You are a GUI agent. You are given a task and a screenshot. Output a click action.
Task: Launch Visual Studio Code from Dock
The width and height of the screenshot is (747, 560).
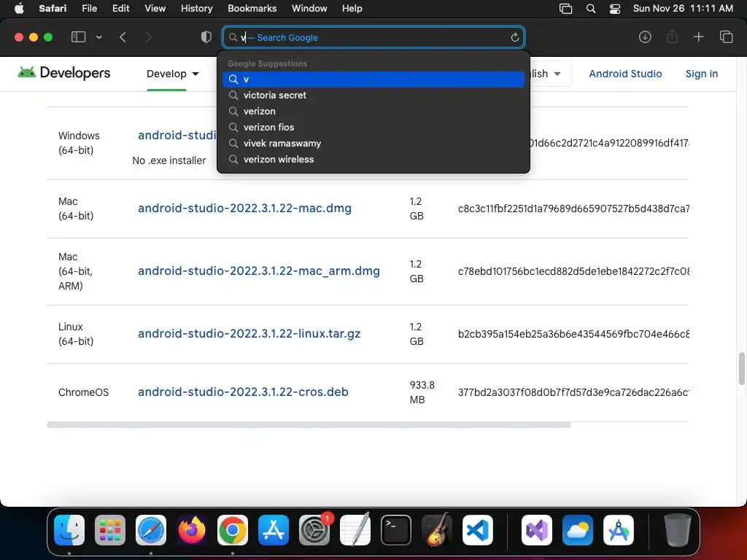478,530
